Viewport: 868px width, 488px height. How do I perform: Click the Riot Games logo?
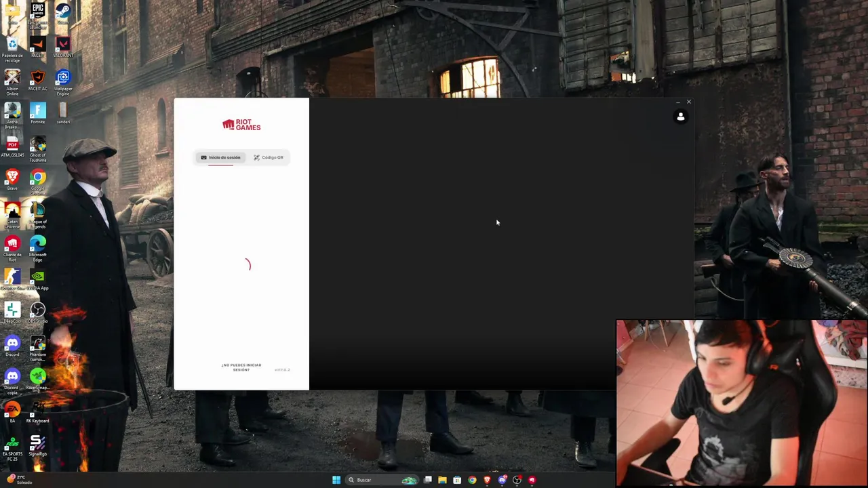point(241,125)
